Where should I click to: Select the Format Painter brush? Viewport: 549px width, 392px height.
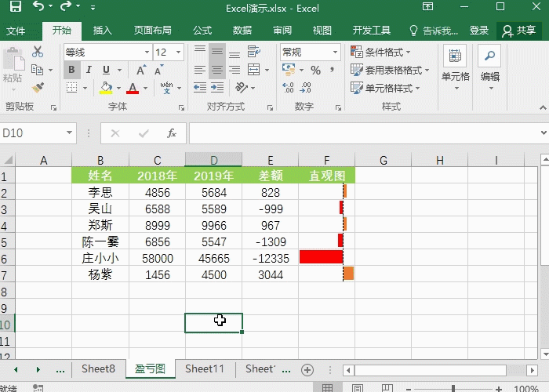(38, 87)
